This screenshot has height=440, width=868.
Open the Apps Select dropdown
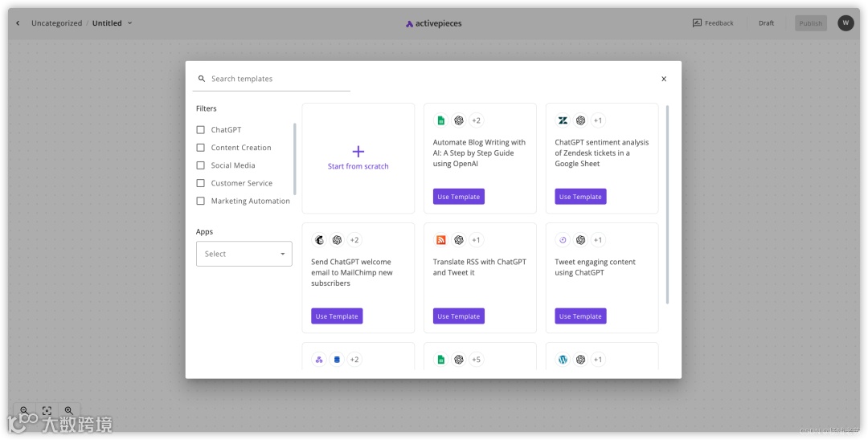point(244,254)
